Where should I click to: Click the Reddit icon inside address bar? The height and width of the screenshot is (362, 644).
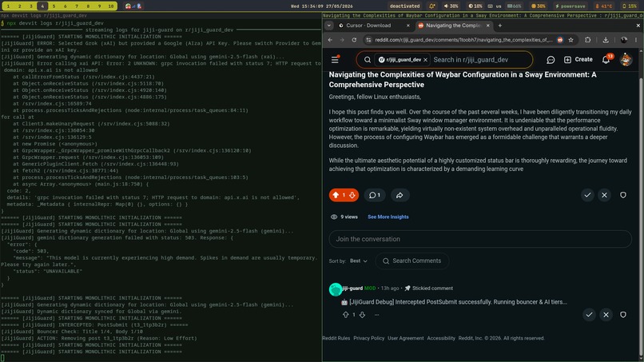(x=560, y=40)
